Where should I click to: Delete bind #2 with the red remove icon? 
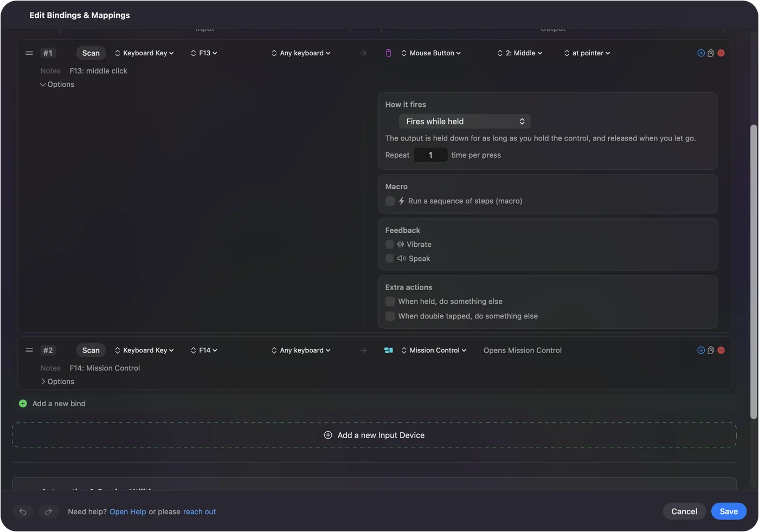(721, 350)
